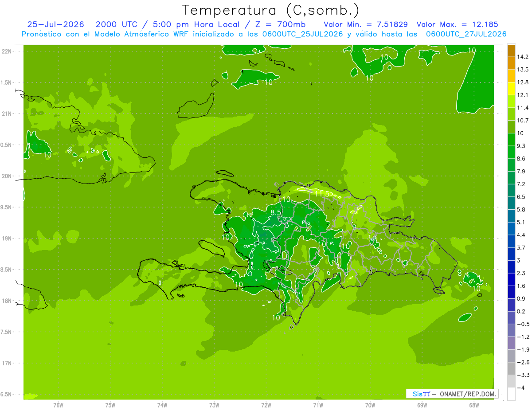532x411 pixels.
Task: Click the "13.5" colorbar label
Action: [x=523, y=70]
